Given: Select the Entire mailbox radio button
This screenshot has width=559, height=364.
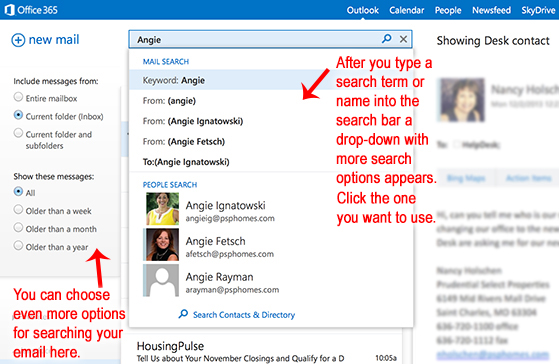Looking at the screenshot, I should (x=18, y=97).
